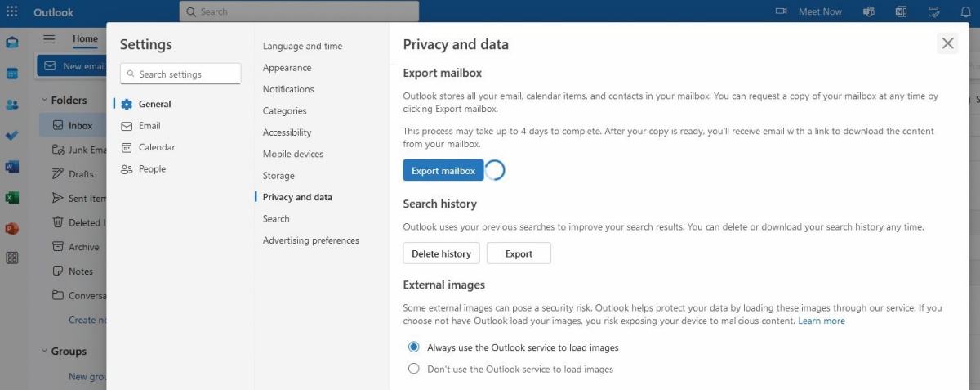Image resolution: width=980 pixels, height=390 pixels.
Task: Open the notifications bell icon
Action: pos(965,11)
